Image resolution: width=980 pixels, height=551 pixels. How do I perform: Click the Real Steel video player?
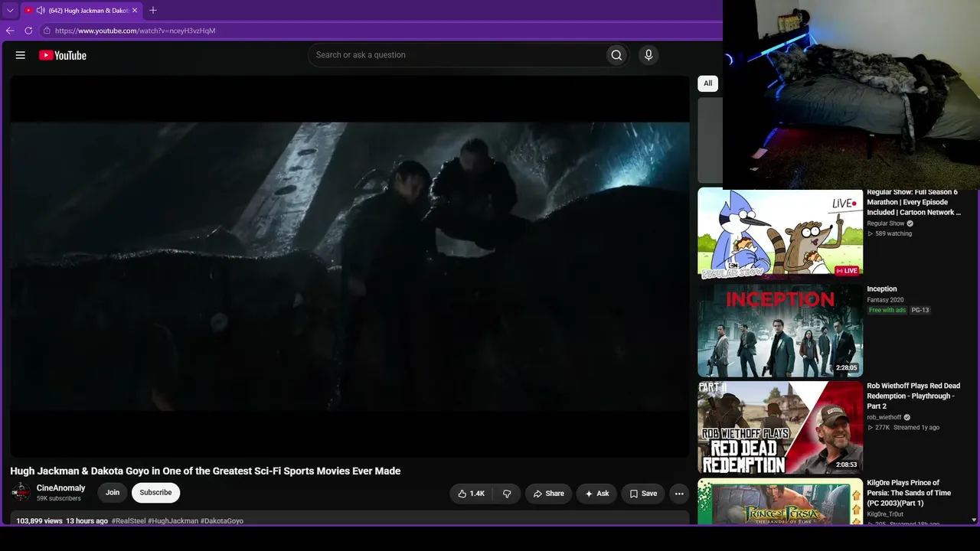[350, 266]
